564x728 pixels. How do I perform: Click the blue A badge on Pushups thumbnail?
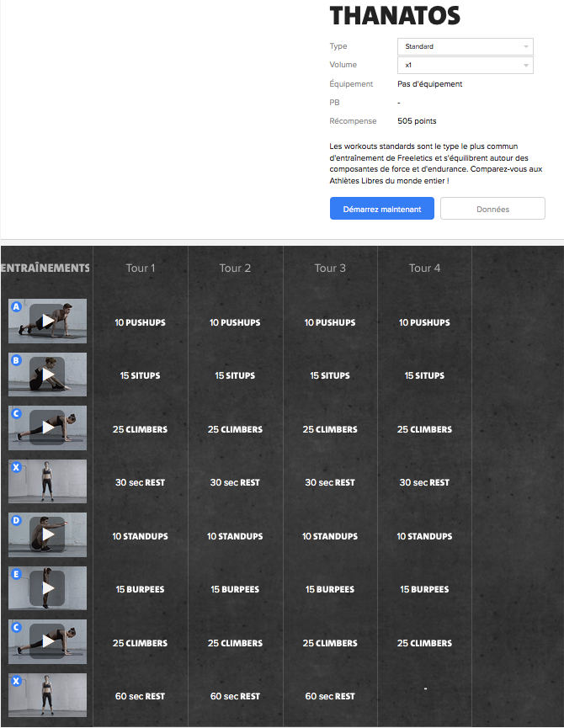16,306
